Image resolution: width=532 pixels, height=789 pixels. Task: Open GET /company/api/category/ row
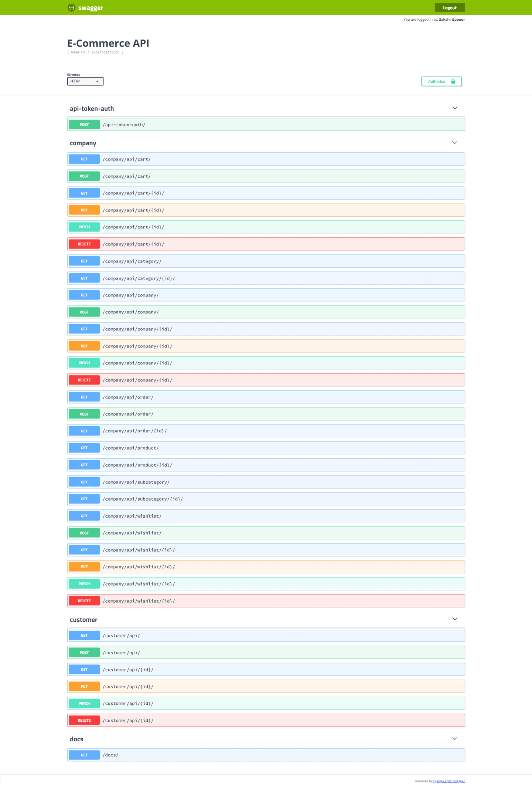pyautogui.click(x=266, y=261)
